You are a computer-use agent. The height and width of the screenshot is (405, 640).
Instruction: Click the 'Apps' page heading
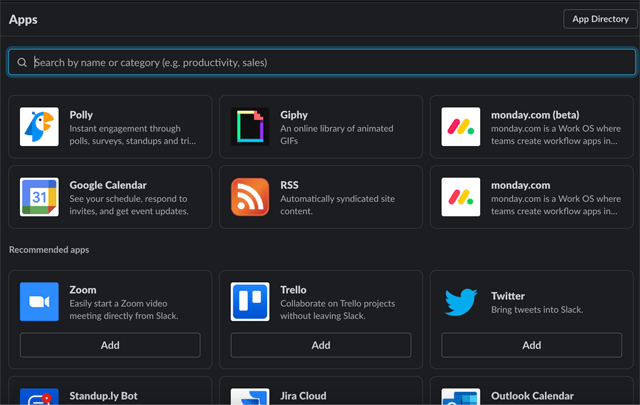(23, 20)
